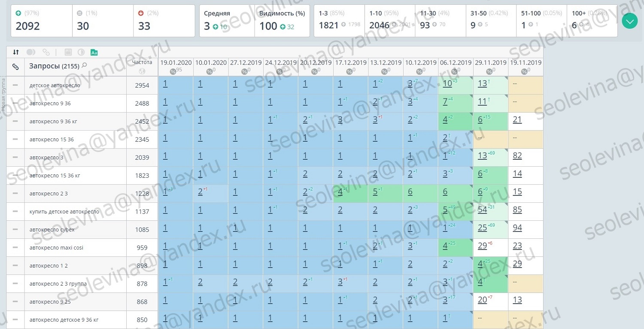
Task: Click the dash toggle for автокресло 2 3 row
Action: coord(15,193)
